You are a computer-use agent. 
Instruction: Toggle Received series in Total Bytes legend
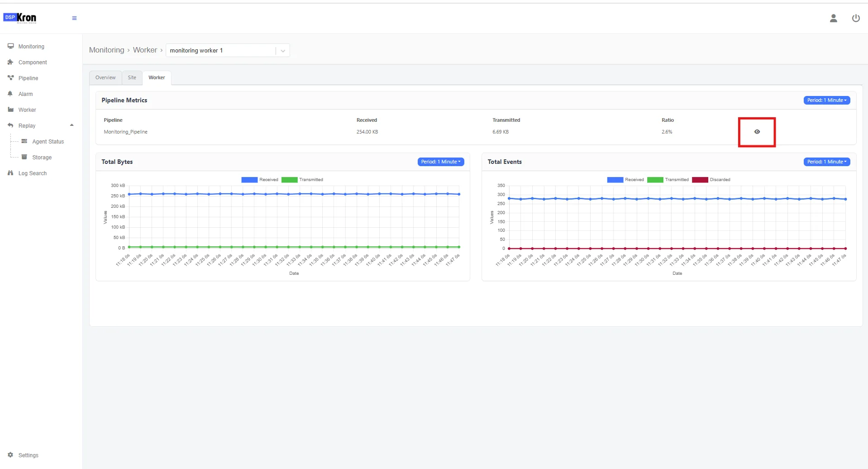point(260,180)
